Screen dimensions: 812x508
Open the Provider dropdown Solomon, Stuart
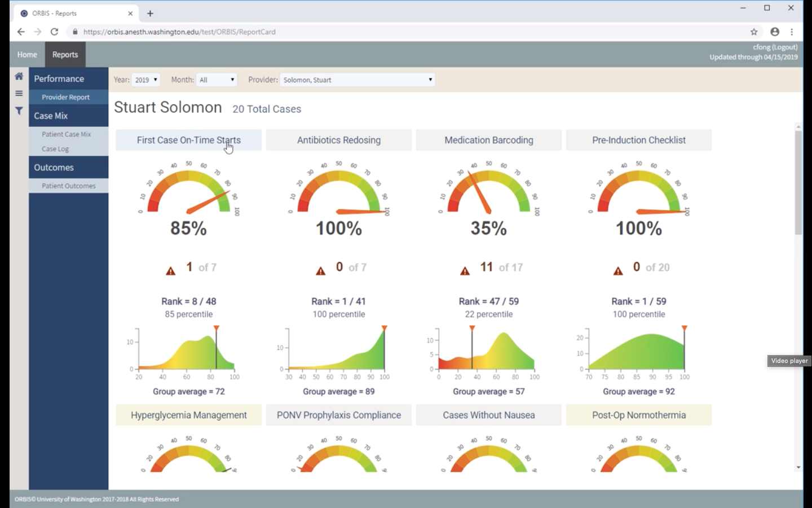[x=358, y=80]
